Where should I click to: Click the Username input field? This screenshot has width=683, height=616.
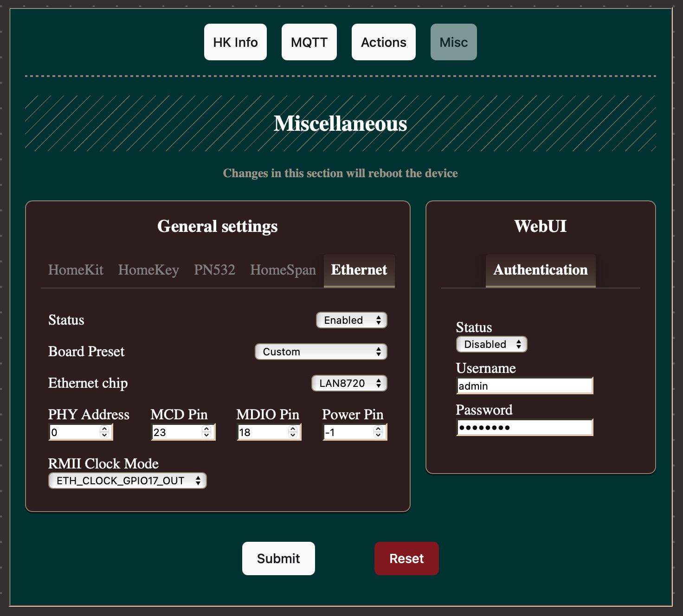click(x=524, y=386)
